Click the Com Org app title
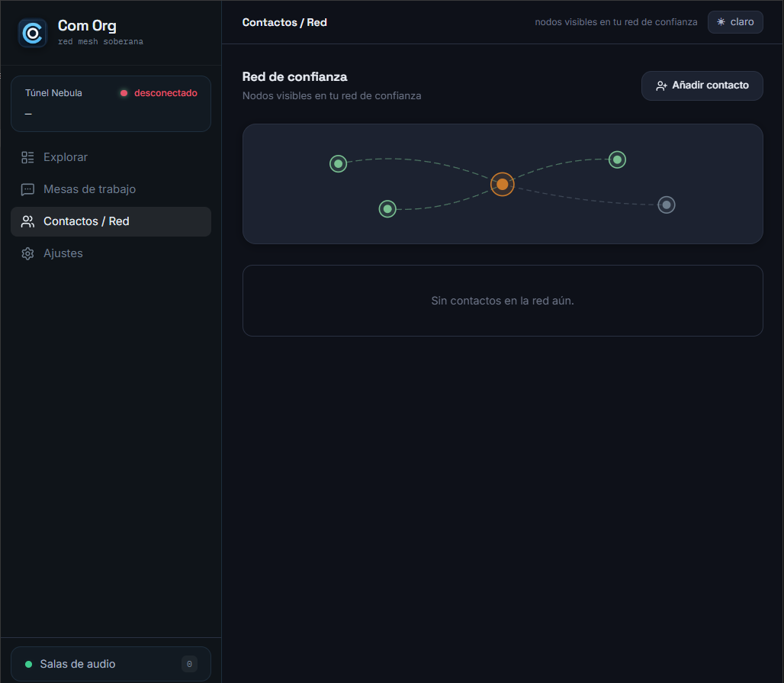Image resolution: width=784 pixels, height=683 pixels. pos(87,25)
